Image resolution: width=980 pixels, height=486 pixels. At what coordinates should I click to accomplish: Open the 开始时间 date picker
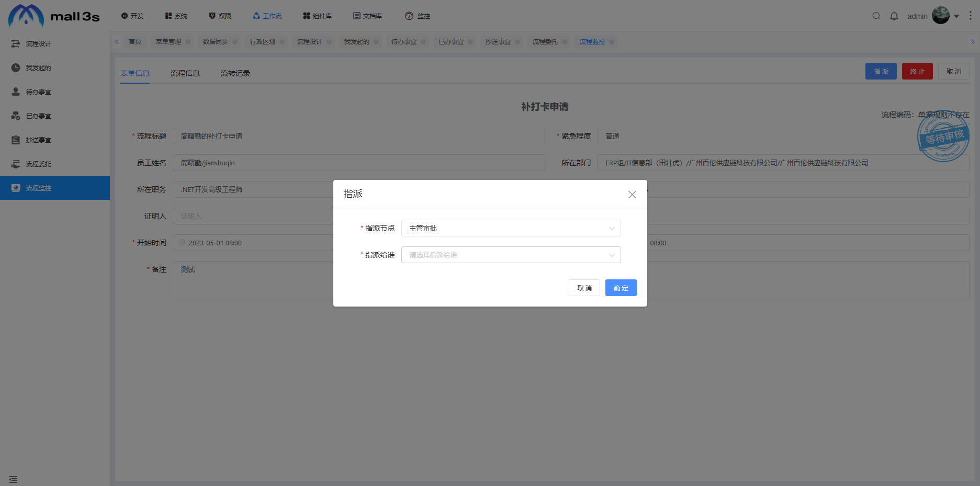tap(253, 243)
